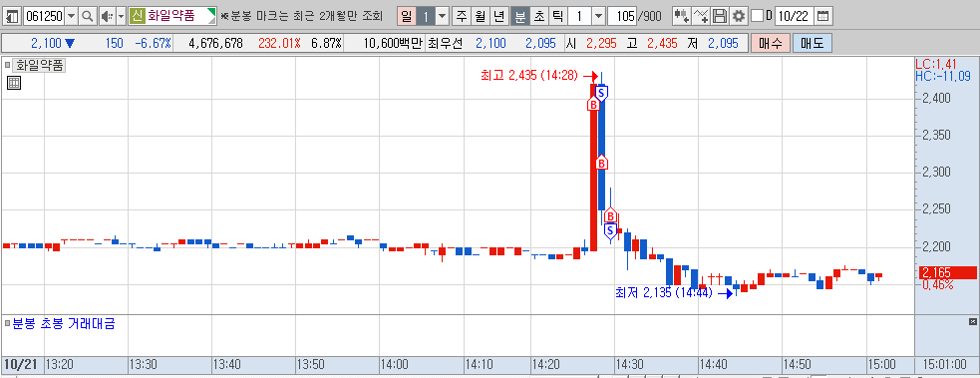Screen dimensions: 980x378
Task: Open the calendar date picker icon
Action: [823, 16]
